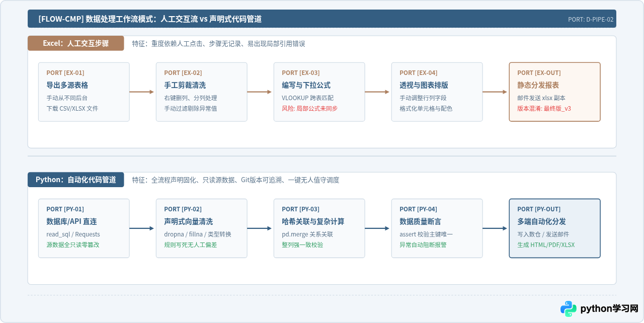Click read_sql / Requests text

[73, 234]
